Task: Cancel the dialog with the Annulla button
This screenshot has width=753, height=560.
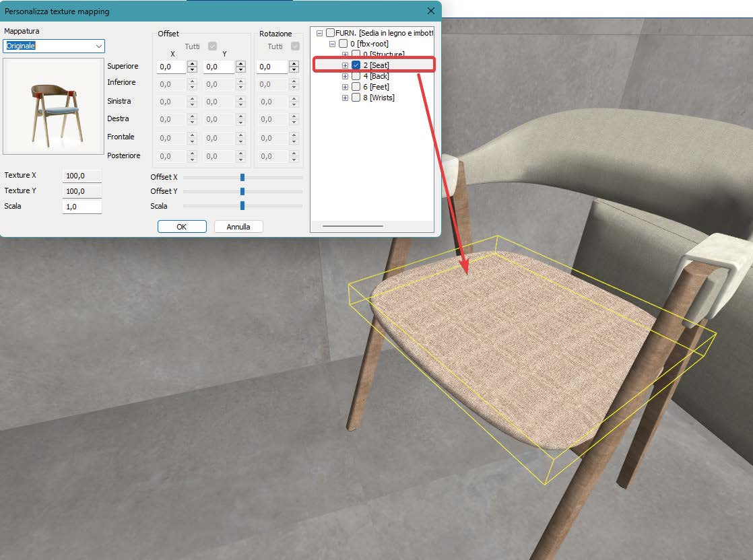Action: pyautogui.click(x=238, y=226)
